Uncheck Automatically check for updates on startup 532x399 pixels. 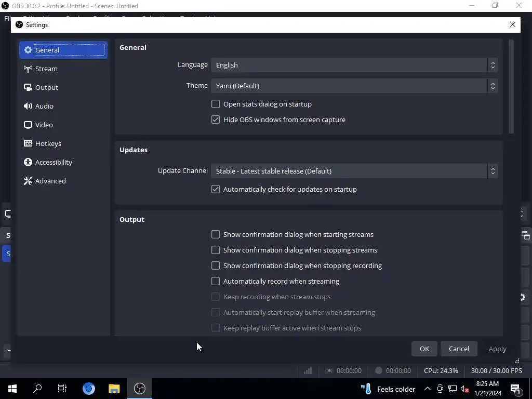tap(216, 189)
